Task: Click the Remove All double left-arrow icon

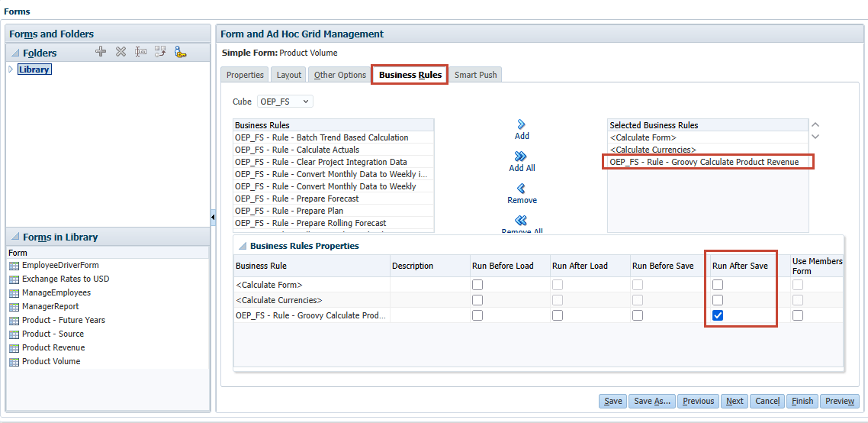Action: pyautogui.click(x=521, y=221)
